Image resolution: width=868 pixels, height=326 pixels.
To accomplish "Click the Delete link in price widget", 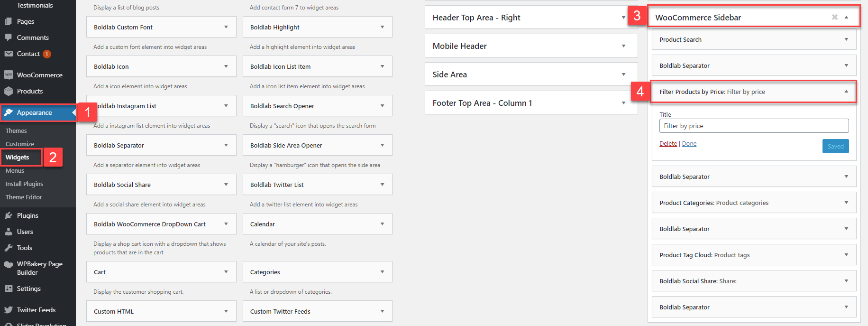I will pos(668,144).
